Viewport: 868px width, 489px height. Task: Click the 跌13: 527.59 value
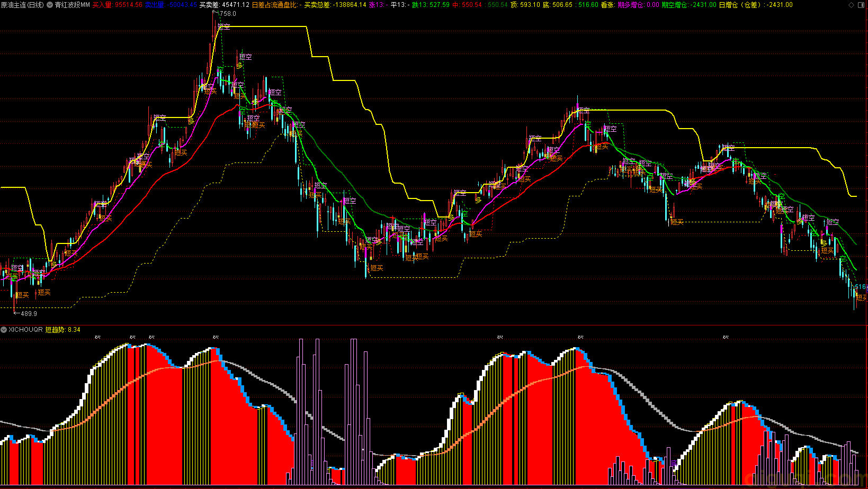(431, 5)
